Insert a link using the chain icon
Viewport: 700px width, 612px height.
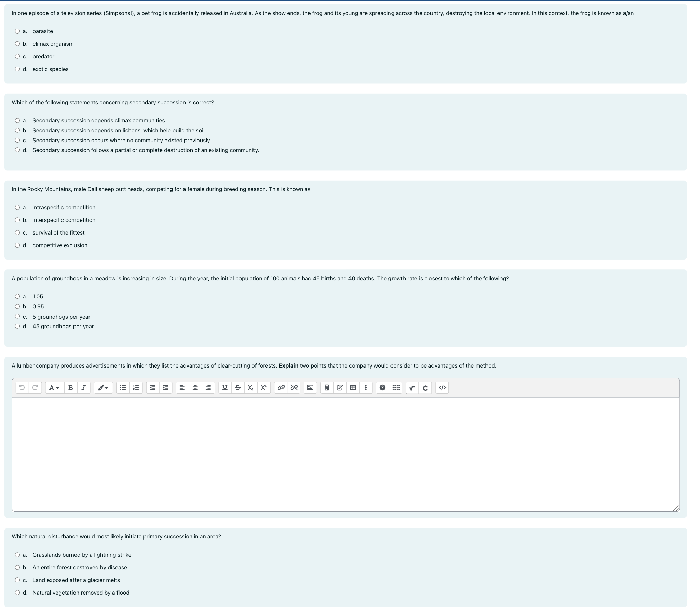(281, 387)
